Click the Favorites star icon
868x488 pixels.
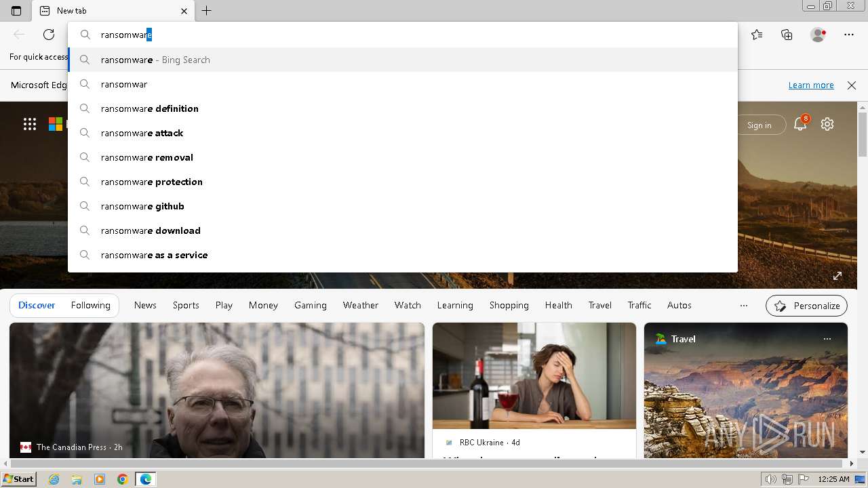tap(757, 35)
